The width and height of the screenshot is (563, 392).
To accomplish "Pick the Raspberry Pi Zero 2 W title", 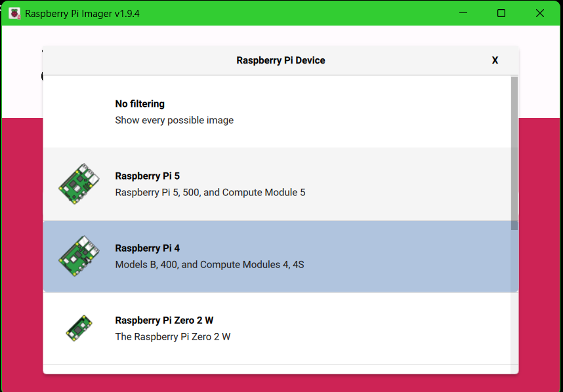I will pos(164,321).
